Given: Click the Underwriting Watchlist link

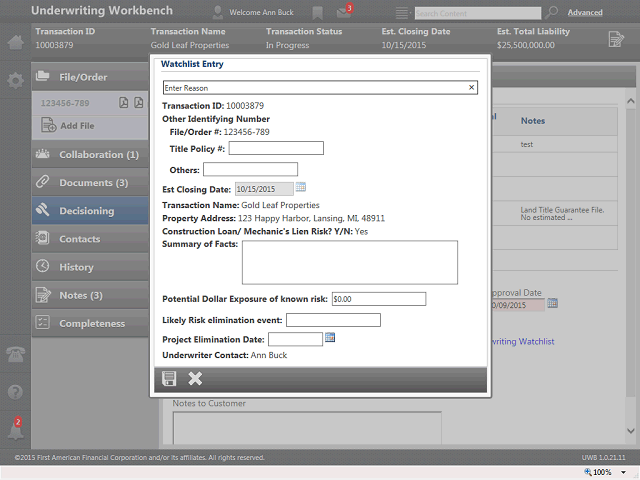Looking at the screenshot, I should (x=522, y=341).
